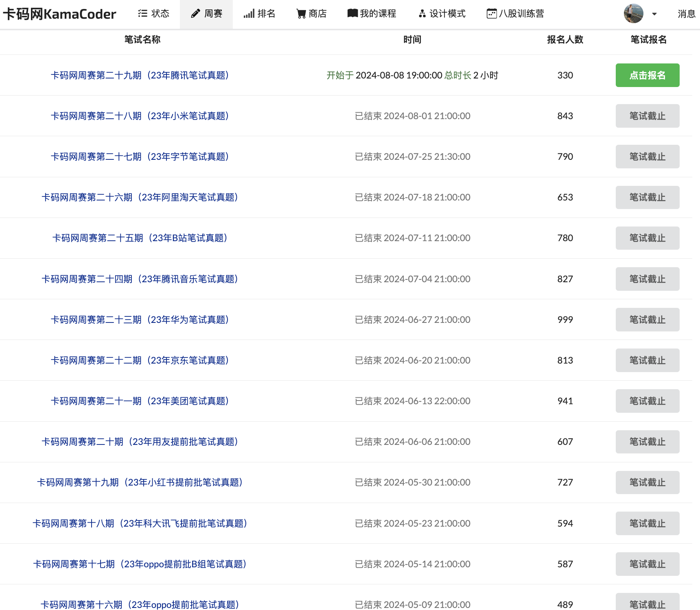Open 卡码网周赛第二十四期 腾讯音乐笔试真题 link
This screenshot has height=610, width=700.
140,279
